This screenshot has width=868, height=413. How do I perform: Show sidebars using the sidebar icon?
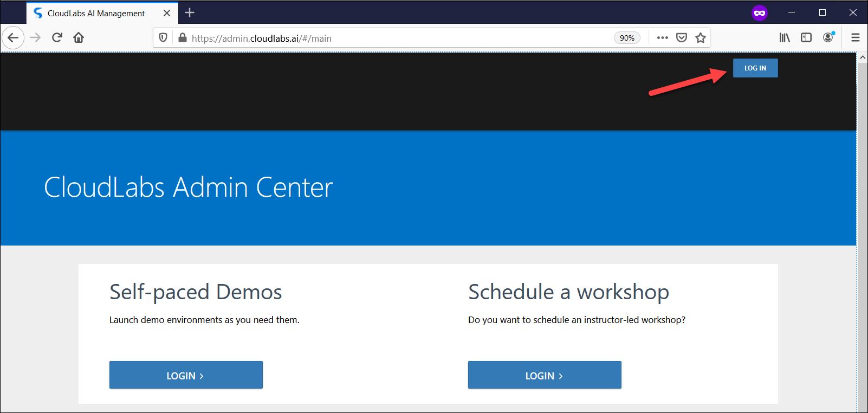click(806, 37)
